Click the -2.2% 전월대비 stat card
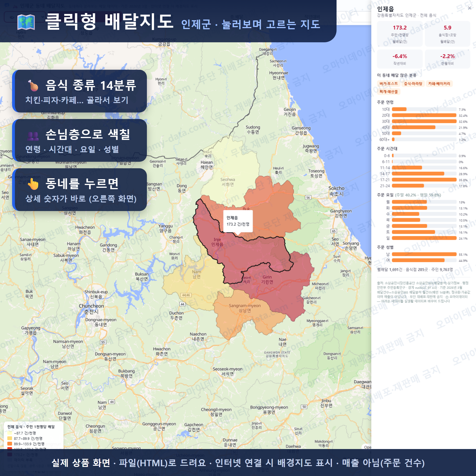Screen dimensions: 476x476 click(447, 59)
